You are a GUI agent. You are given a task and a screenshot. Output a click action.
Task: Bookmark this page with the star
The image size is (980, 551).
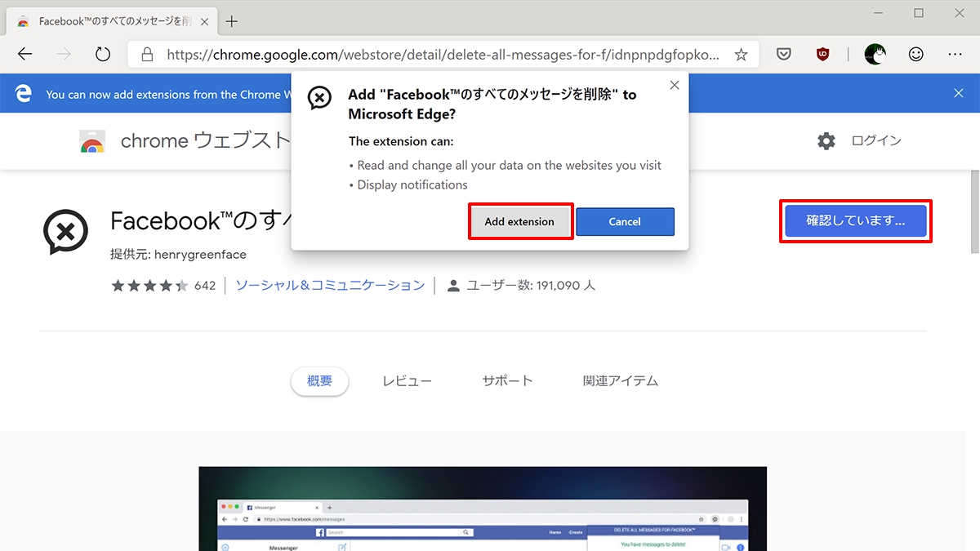coord(741,55)
